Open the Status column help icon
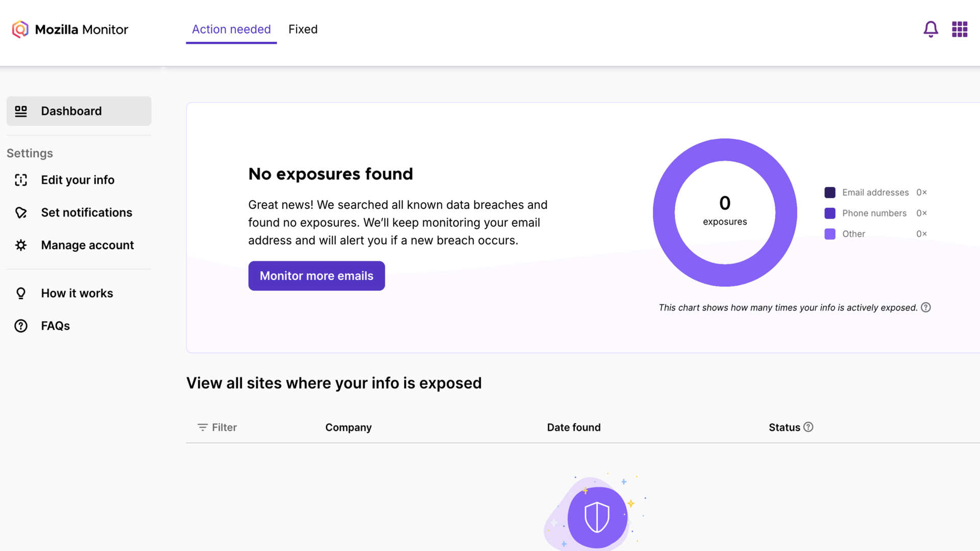Viewport: 980px width, 551px height. pyautogui.click(x=808, y=427)
